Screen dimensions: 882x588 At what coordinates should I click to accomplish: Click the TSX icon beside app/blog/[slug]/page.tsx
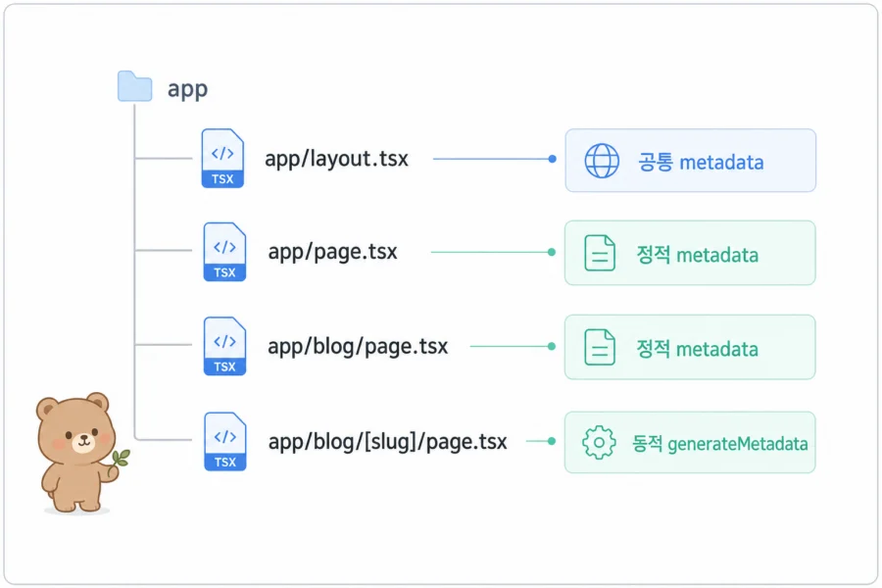click(225, 441)
